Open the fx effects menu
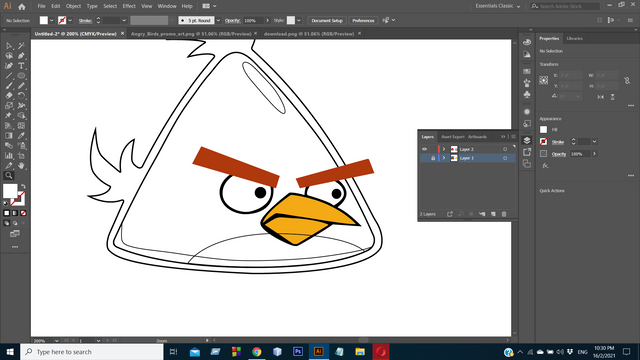 tap(545, 166)
